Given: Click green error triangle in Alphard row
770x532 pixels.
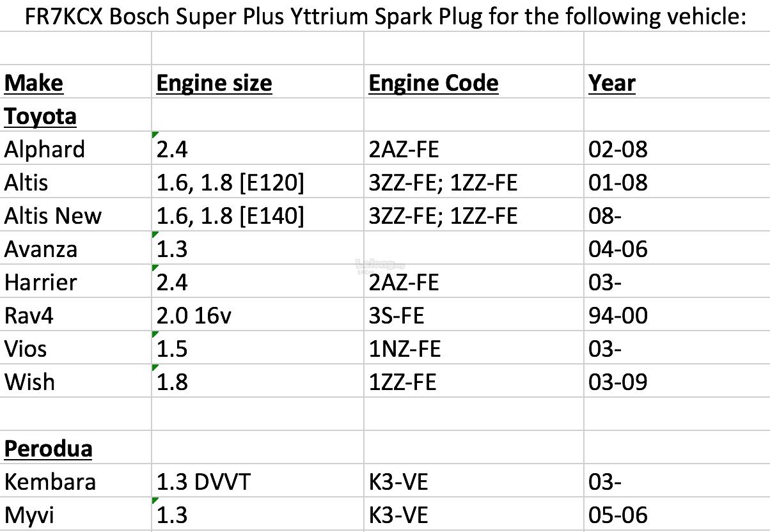Looking at the screenshot, I should (154, 134).
